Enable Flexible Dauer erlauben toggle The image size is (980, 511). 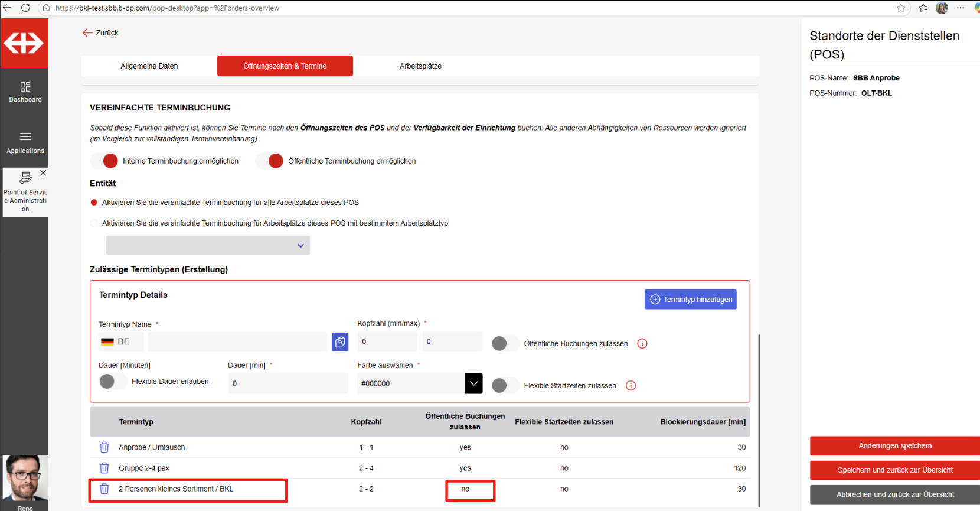click(x=112, y=382)
